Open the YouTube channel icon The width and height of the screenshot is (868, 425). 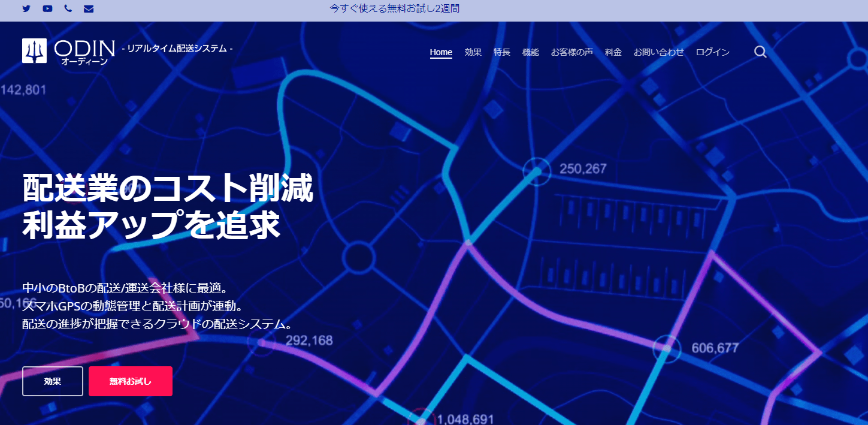[48, 9]
